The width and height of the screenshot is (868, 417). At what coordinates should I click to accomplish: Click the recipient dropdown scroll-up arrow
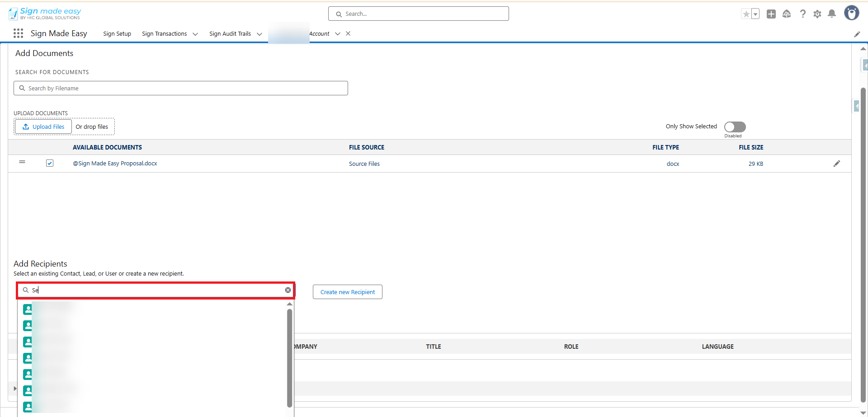coord(290,304)
